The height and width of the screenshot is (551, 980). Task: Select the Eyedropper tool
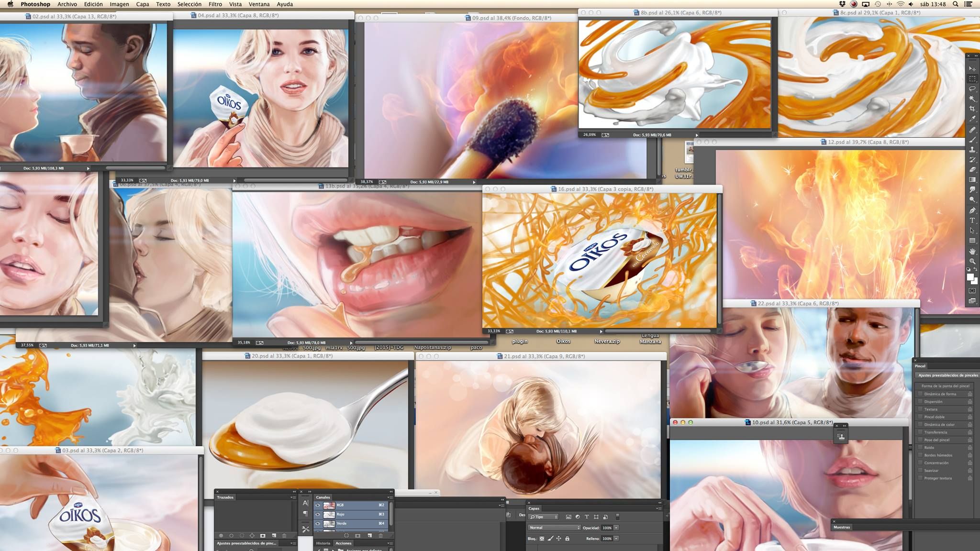point(972,118)
